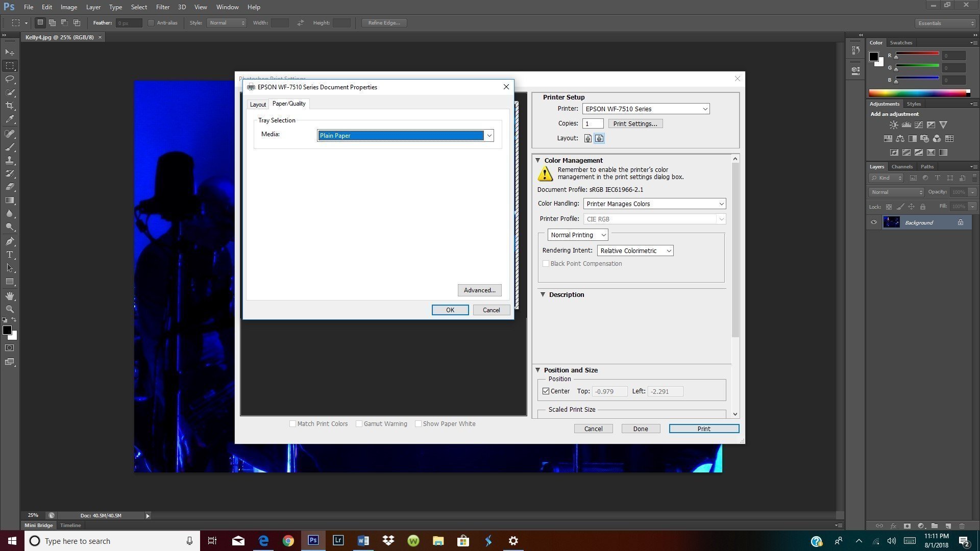
Task: Open the Media dropdown showing Plain Paper
Action: coord(405,136)
